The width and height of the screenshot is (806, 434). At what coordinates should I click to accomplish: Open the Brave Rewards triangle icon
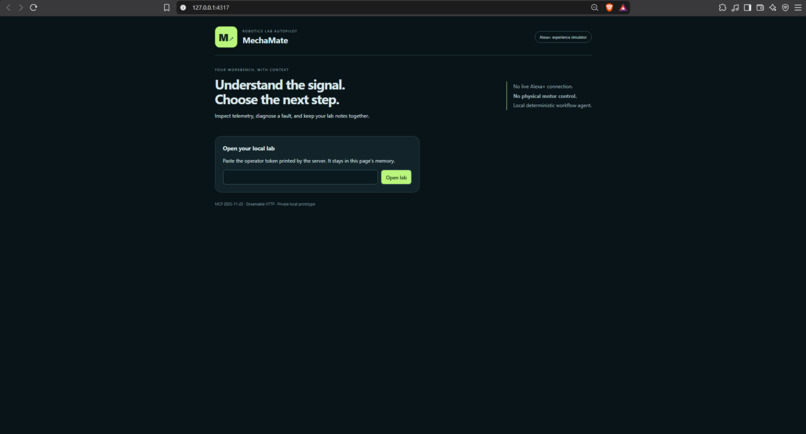[x=623, y=8]
